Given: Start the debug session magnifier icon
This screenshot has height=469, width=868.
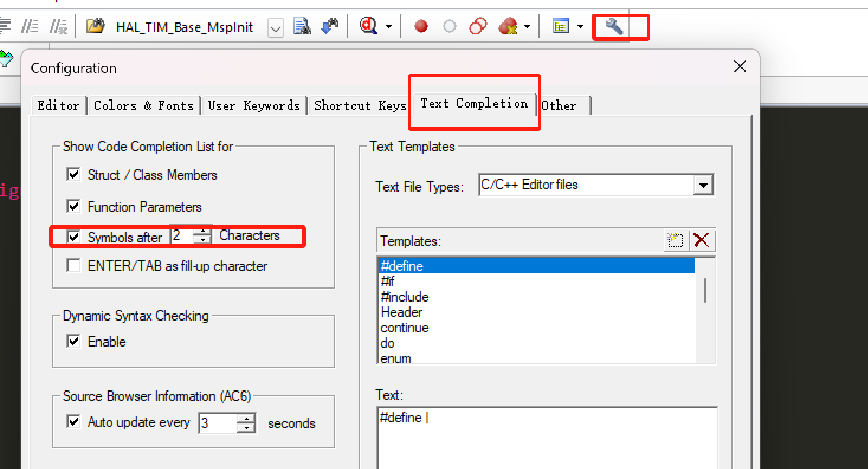Looking at the screenshot, I should click(x=370, y=26).
